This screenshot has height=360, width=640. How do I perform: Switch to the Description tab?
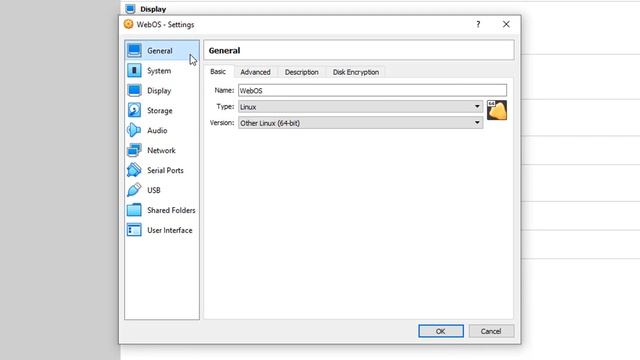pyautogui.click(x=302, y=72)
